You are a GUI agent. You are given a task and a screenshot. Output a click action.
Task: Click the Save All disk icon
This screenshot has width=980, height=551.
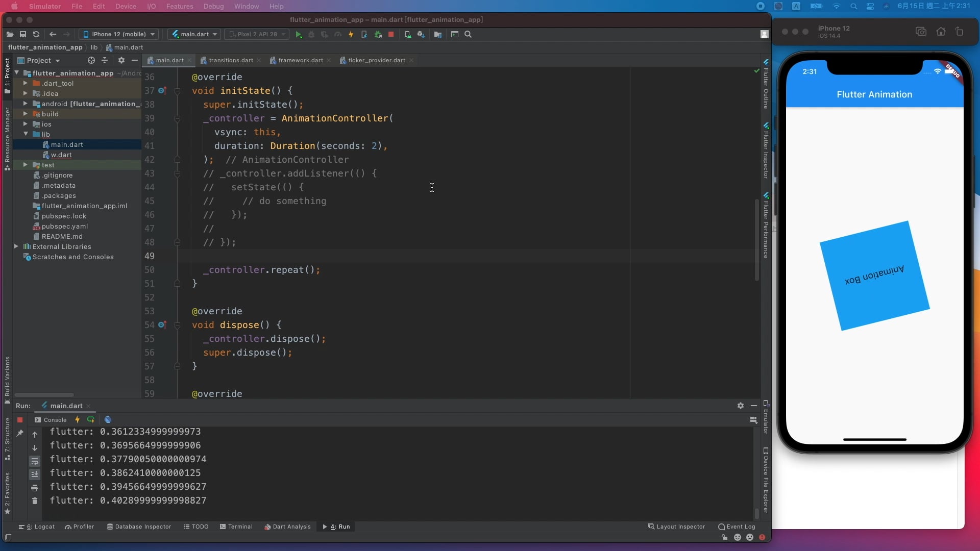[23, 35]
